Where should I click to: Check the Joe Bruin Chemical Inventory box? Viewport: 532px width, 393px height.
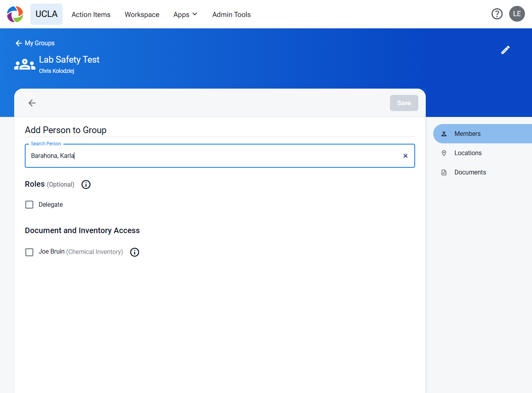point(30,252)
